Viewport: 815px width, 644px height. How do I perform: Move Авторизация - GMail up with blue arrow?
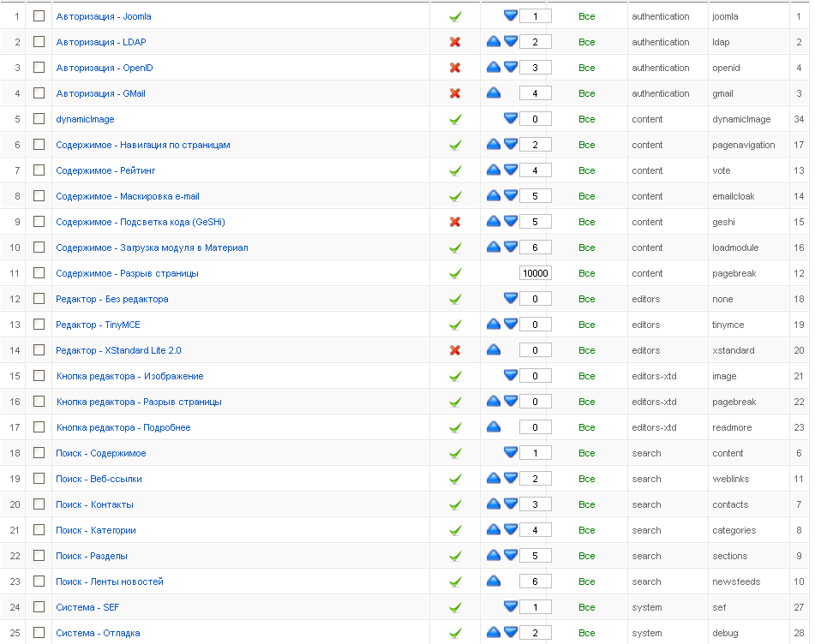coord(494,92)
